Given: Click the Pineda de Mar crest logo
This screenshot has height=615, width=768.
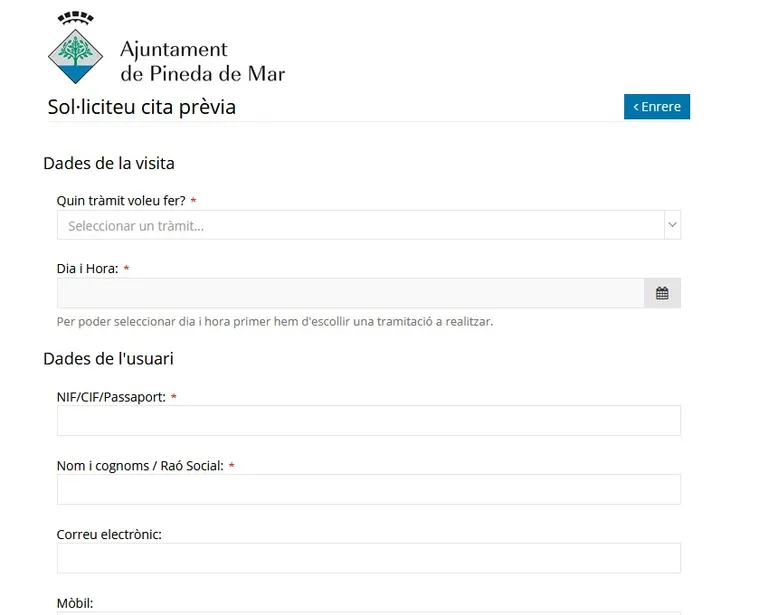Looking at the screenshot, I should click(x=75, y=47).
